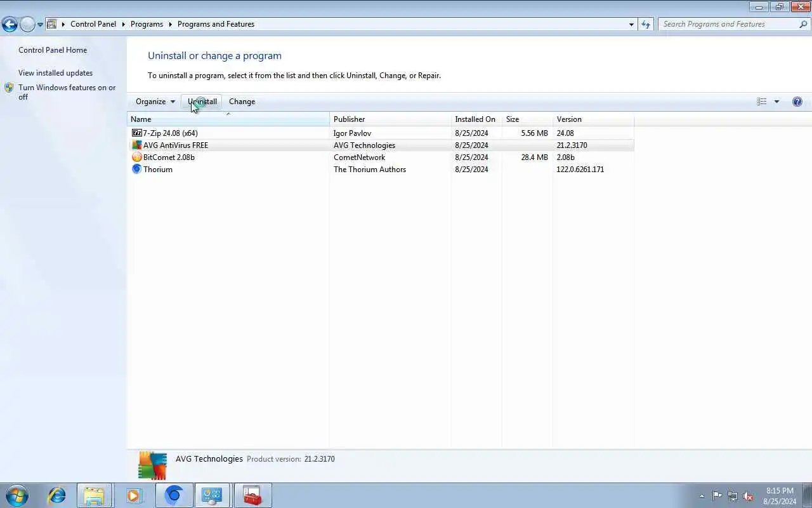Click size value 5.56 MB

[x=534, y=133]
